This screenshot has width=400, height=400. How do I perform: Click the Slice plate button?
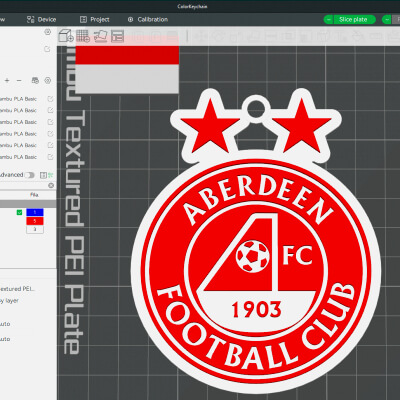coord(353,20)
